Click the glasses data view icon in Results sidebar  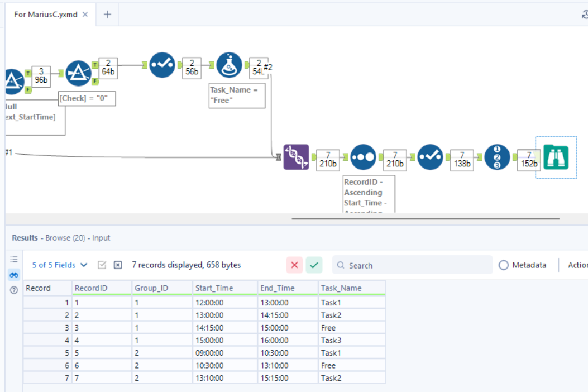click(x=12, y=275)
